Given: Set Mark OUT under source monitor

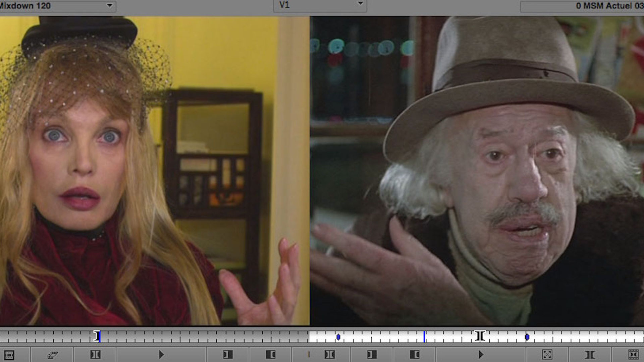Looking at the screenshot, I should click(x=271, y=354).
